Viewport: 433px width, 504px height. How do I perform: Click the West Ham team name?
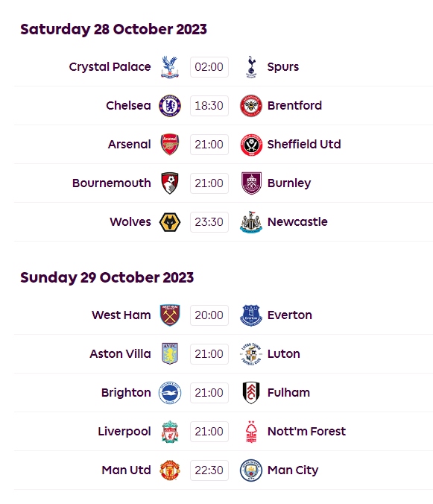pyautogui.click(x=121, y=315)
